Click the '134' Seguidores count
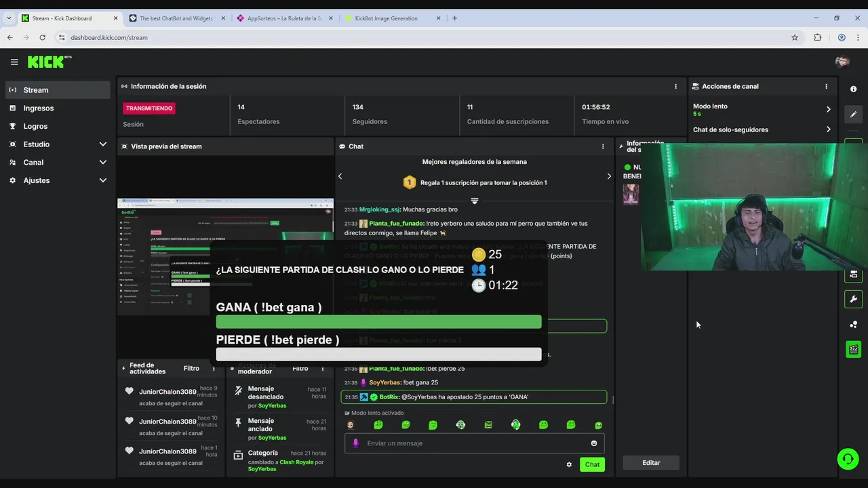 358,107
